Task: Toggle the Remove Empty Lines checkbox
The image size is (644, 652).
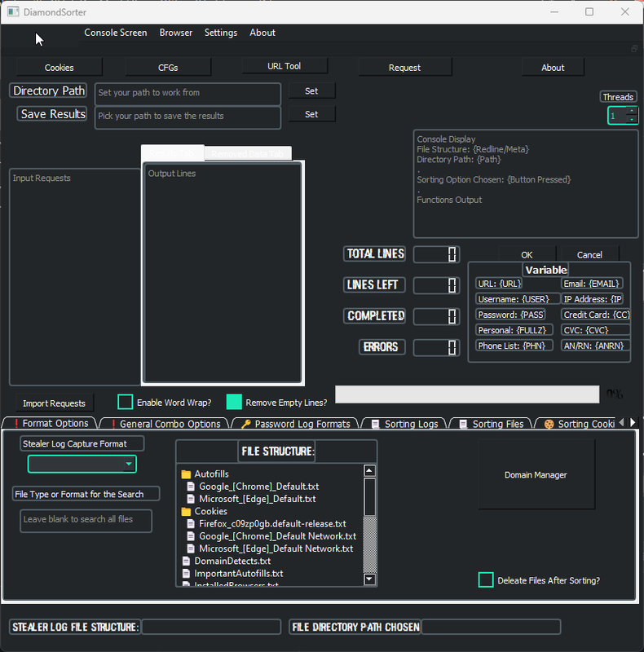Action: pos(234,402)
